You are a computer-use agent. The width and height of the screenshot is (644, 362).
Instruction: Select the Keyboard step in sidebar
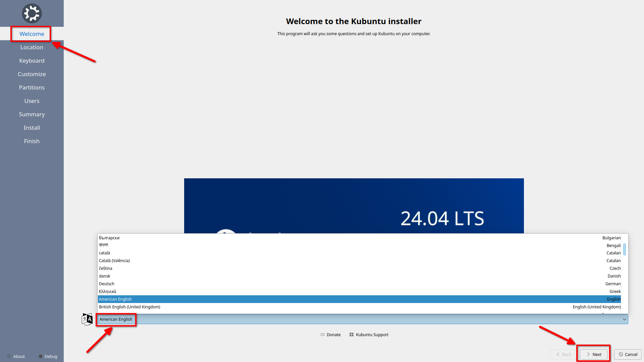[x=32, y=61]
